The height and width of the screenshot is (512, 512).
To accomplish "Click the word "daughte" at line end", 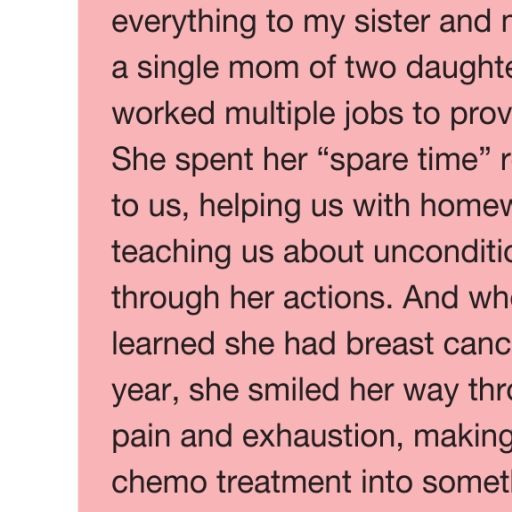I will point(459,69).
